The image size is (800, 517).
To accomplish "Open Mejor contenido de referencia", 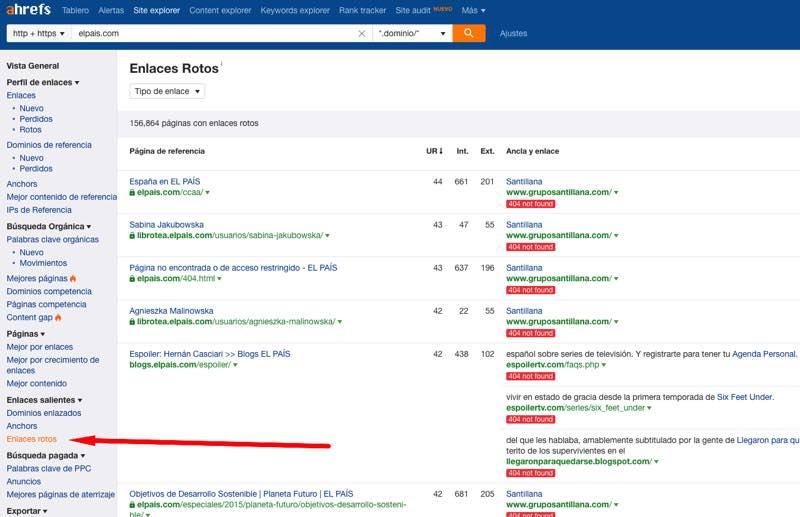I will (62, 197).
